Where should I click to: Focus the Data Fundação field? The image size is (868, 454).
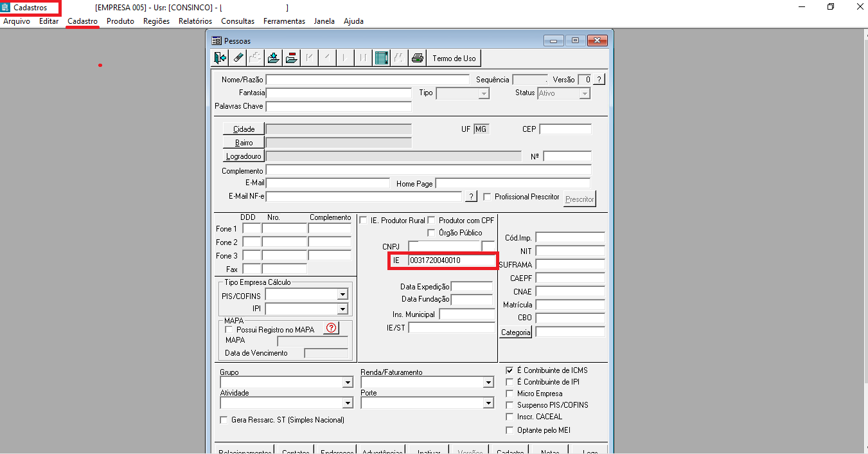click(472, 300)
